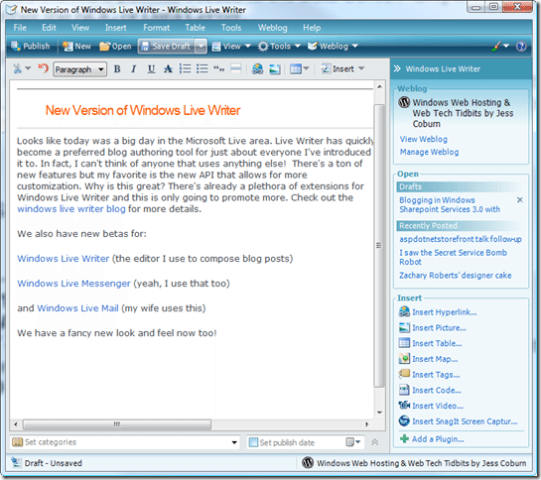Screen dimensions: 541x480
Task: Click the insert hyperlink globe toolbar icon
Action: [x=257, y=69]
